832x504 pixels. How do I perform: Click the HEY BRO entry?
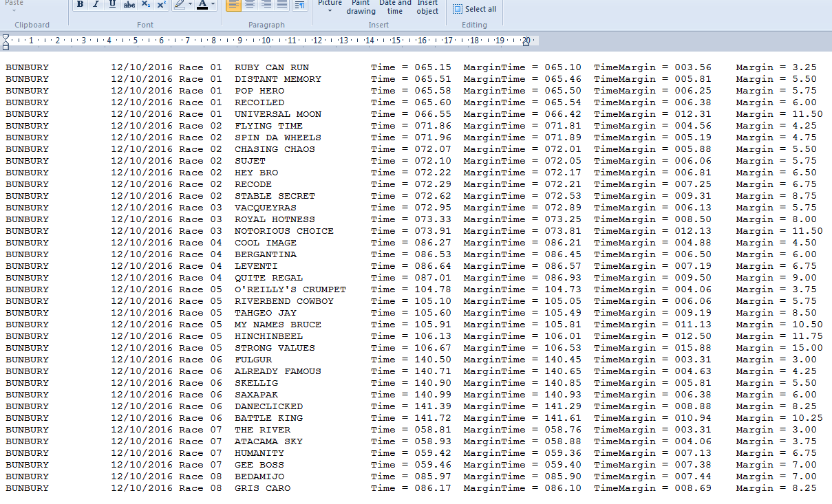click(256, 173)
